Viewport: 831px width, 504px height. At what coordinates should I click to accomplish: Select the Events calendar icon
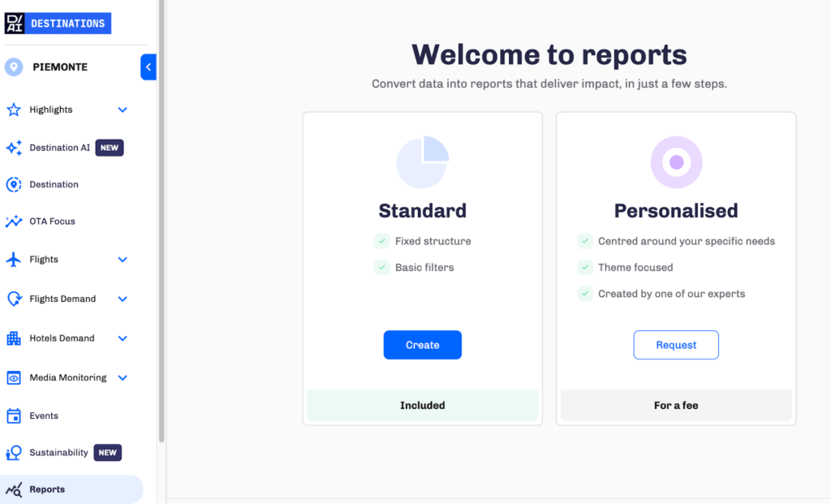tap(15, 416)
